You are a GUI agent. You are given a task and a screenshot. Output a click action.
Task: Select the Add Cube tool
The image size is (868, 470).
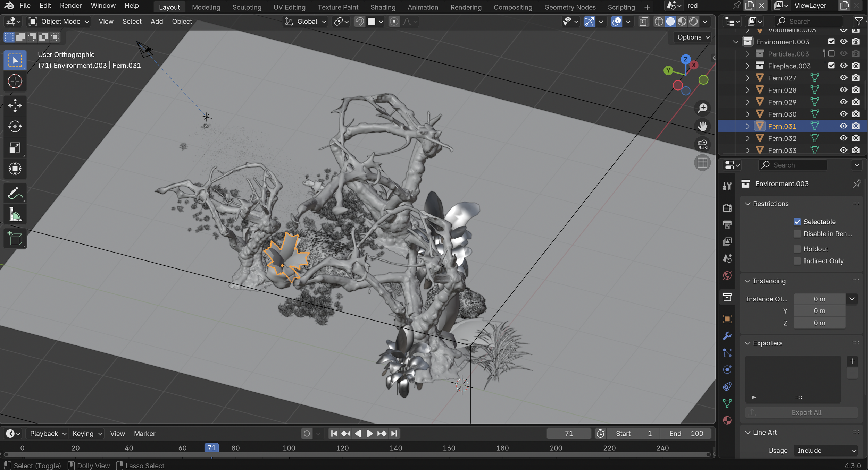click(15, 239)
